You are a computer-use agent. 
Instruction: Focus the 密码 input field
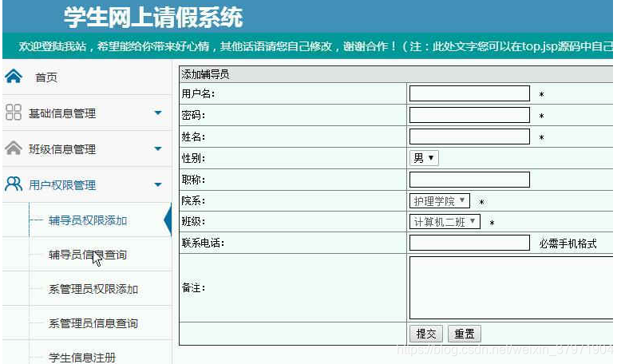[x=469, y=115]
